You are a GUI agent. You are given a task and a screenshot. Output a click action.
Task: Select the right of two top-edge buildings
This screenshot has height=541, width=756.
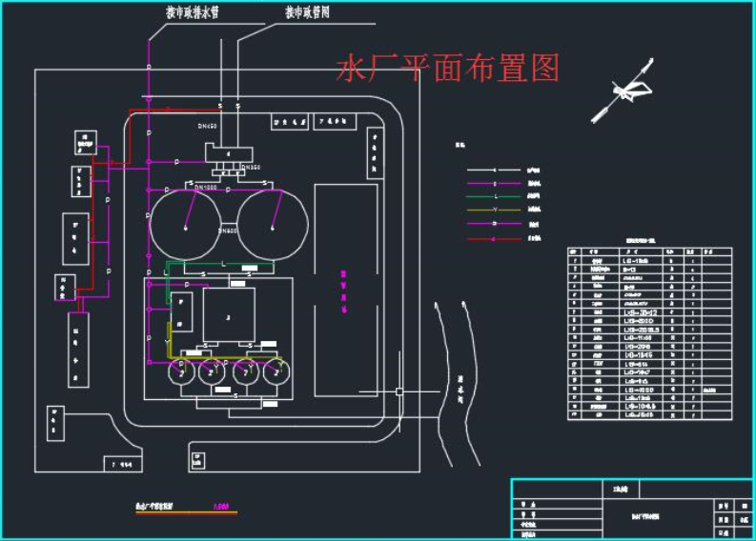335,122
